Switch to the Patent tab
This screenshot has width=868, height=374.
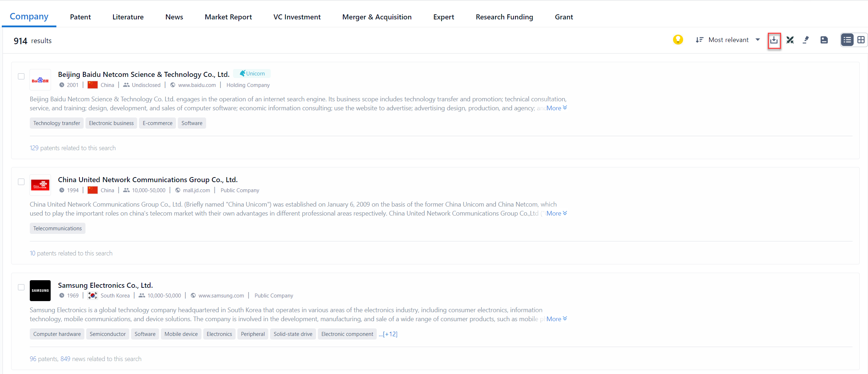click(80, 17)
